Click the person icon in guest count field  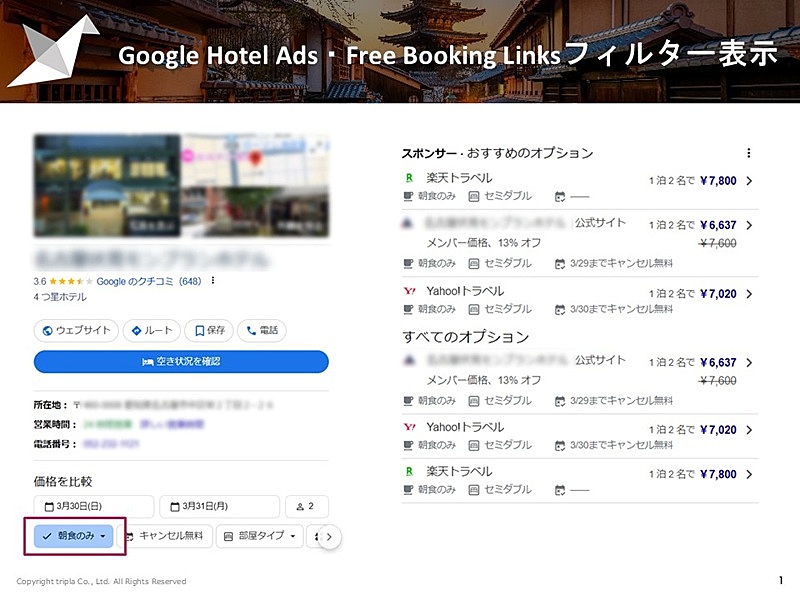pyautogui.click(x=300, y=507)
